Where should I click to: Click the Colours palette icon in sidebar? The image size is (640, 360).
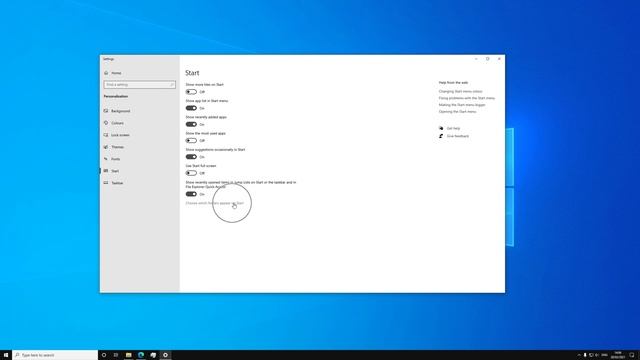coord(106,123)
